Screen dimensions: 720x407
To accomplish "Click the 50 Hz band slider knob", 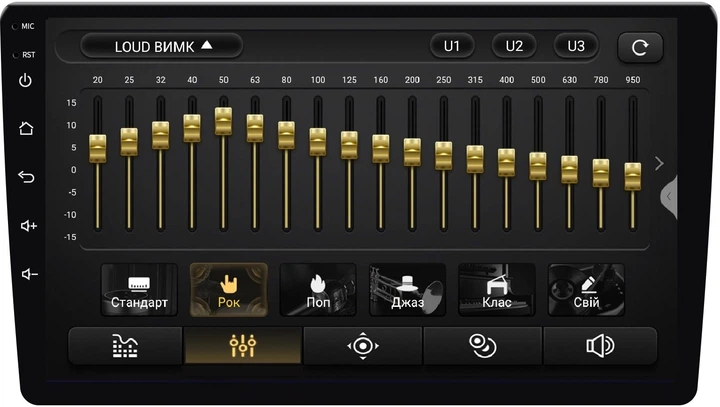I will pyautogui.click(x=224, y=121).
